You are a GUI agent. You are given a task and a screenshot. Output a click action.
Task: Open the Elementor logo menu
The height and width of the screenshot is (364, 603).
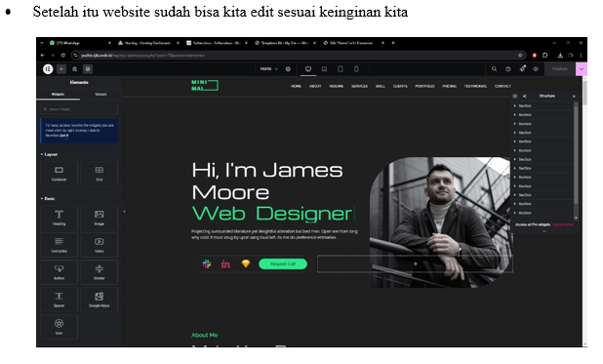tap(48, 69)
